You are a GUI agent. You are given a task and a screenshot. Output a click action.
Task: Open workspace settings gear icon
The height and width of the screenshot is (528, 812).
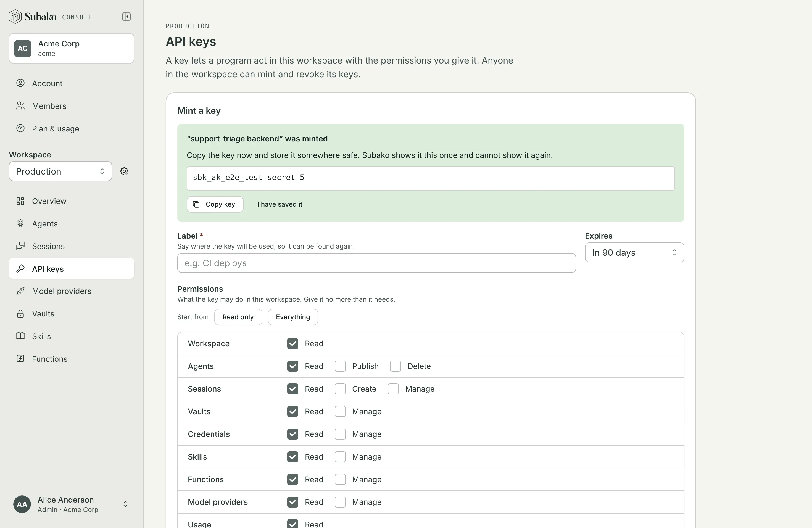click(124, 171)
